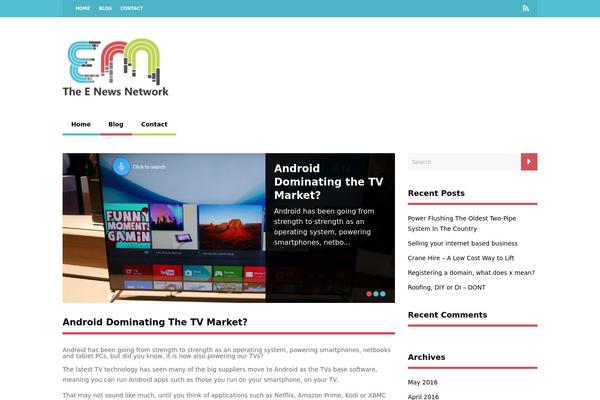
Task: Open slider headline Android Dominating the TV Market?
Action: 328,182
